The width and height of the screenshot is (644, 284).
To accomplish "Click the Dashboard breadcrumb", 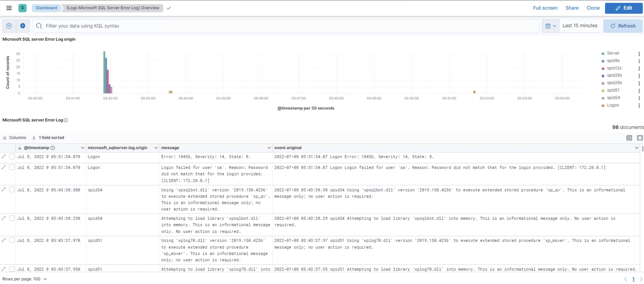I will 46,8.
